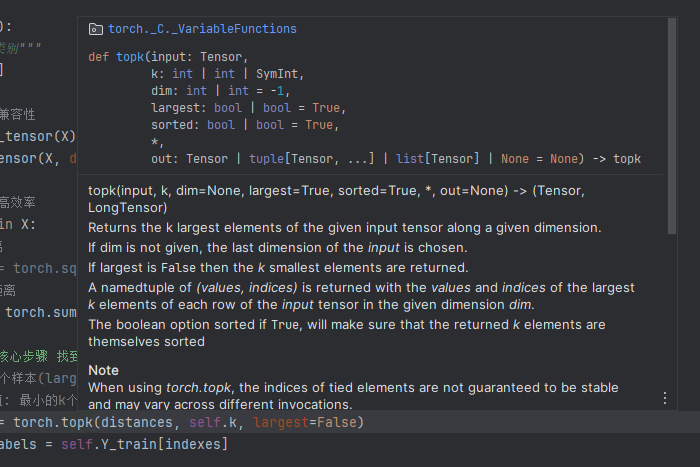Click 'dim:' parameter name in signature
Viewport: 700px width, 467px height.
click(165, 91)
